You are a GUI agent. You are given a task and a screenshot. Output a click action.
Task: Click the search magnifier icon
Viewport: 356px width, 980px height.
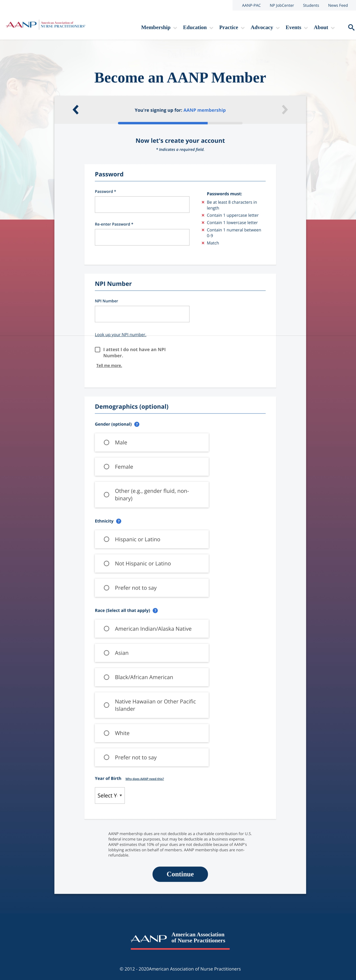click(x=351, y=27)
